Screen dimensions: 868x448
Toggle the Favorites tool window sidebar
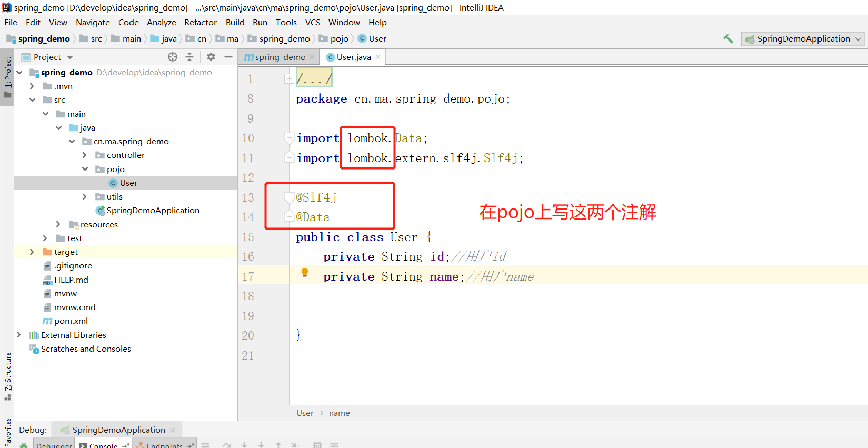(x=7, y=433)
